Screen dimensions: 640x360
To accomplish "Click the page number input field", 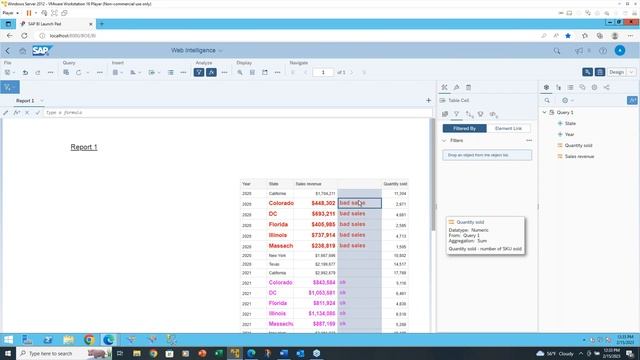I will [323, 73].
